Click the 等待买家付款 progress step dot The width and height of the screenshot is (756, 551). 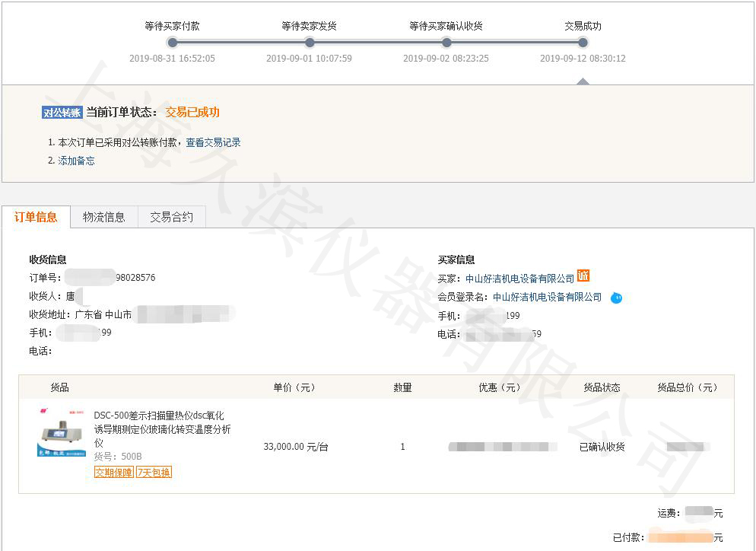tap(173, 43)
